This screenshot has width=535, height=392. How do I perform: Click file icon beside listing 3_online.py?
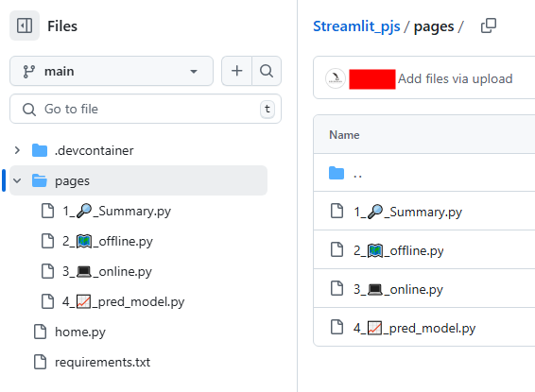tap(337, 288)
